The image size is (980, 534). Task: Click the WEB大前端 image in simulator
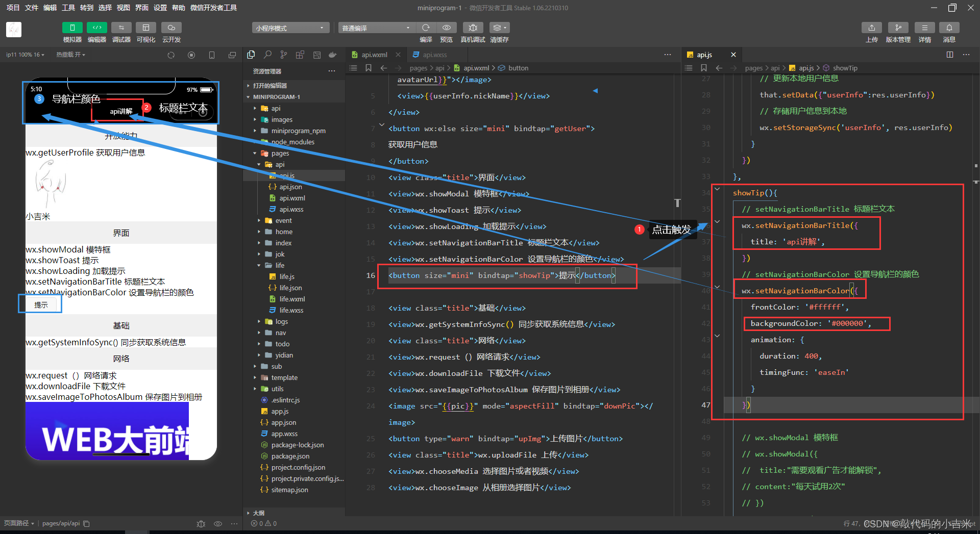(107, 431)
